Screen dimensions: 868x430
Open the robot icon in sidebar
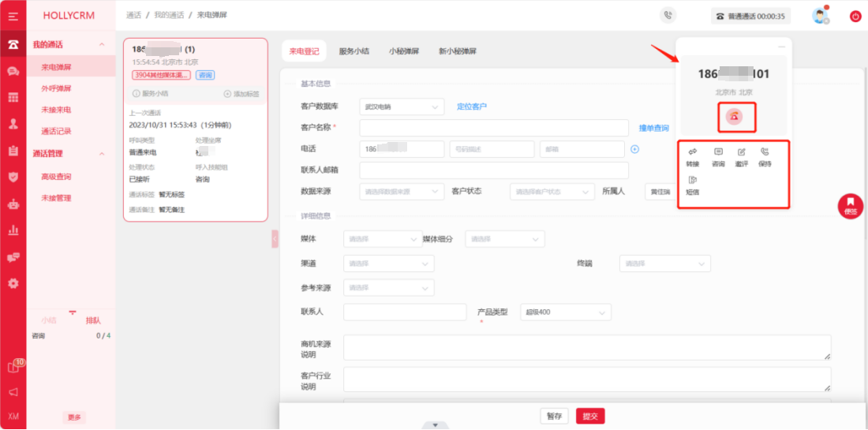pyautogui.click(x=13, y=204)
